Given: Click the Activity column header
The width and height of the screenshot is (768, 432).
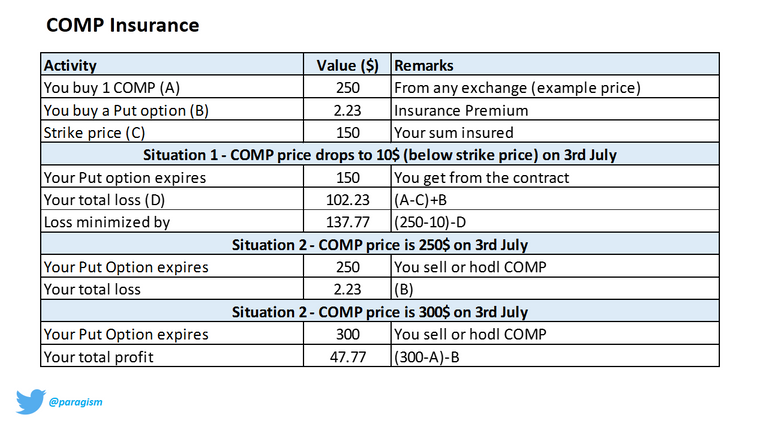Looking at the screenshot, I should coord(172,64).
